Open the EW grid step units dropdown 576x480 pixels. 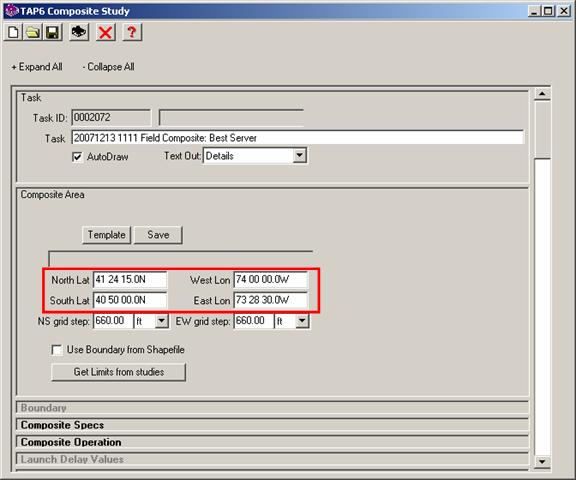tap(302, 321)
